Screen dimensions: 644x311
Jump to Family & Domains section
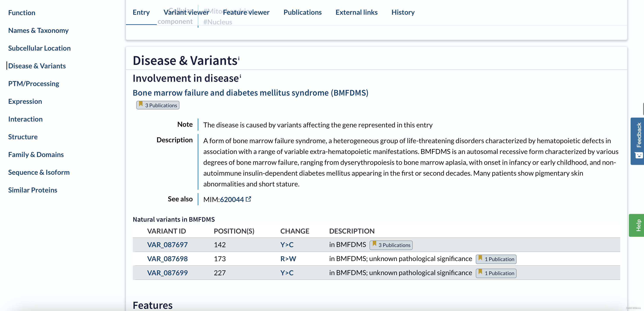[x=36, y=154]
